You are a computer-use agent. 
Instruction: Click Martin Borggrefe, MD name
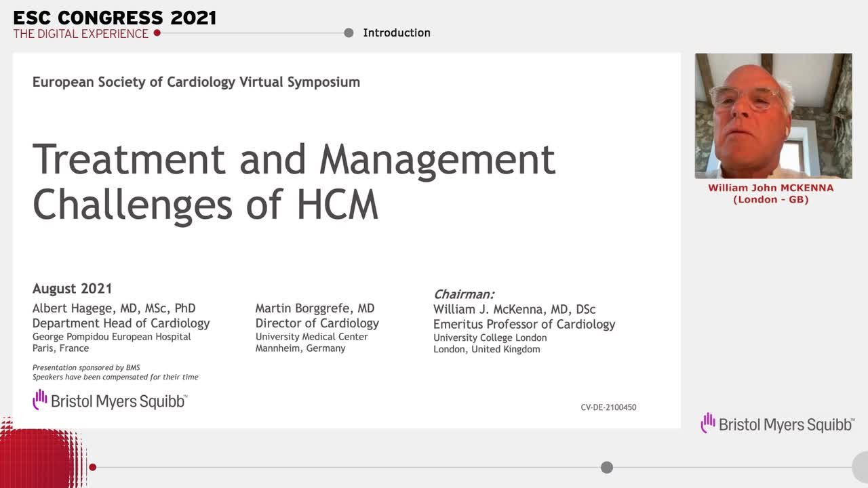click(315, 308)
